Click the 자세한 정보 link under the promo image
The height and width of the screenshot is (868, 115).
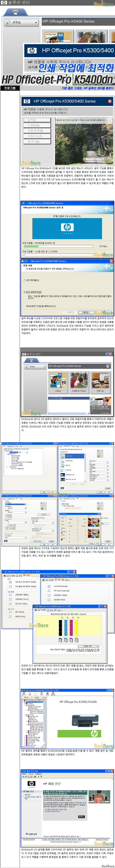[x=105, y=413]
